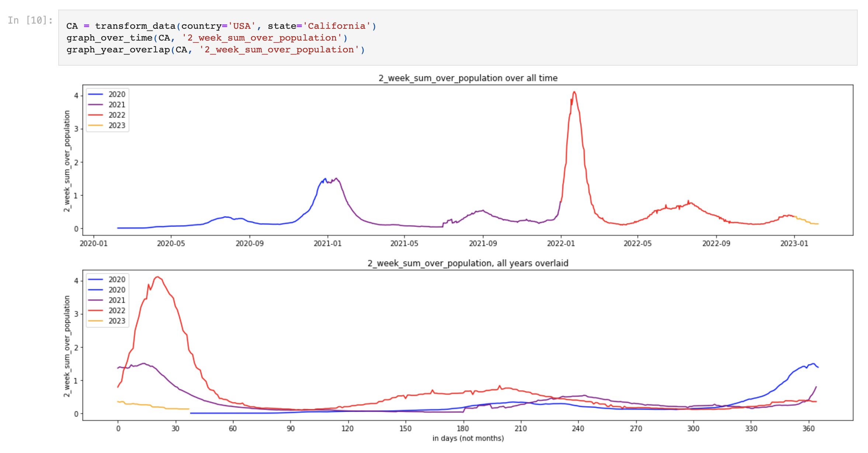The image size is (868, 453).
Task: Click the In [10] execution prompt
Action: [x=29, y=20]
